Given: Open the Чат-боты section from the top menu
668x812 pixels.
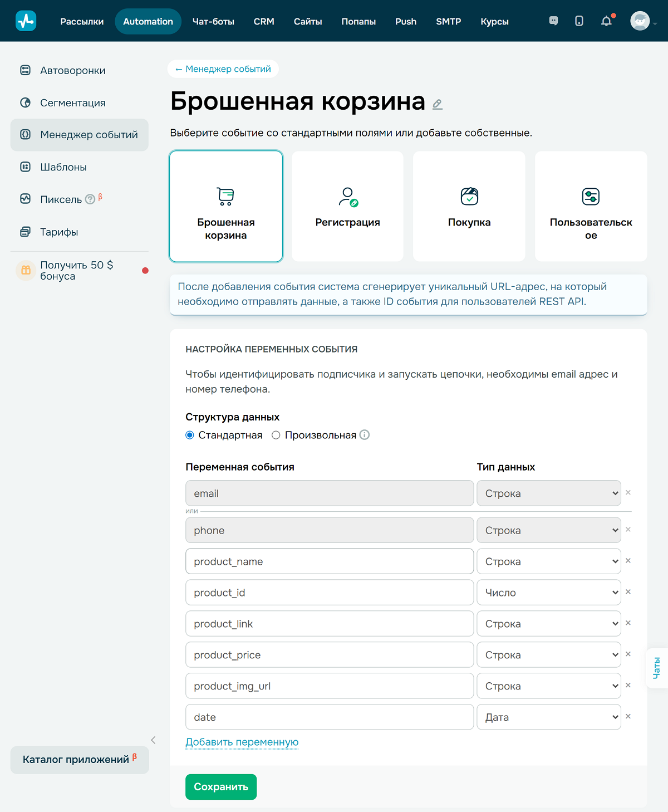Looking at the screenshot, I should click(213, 21).
